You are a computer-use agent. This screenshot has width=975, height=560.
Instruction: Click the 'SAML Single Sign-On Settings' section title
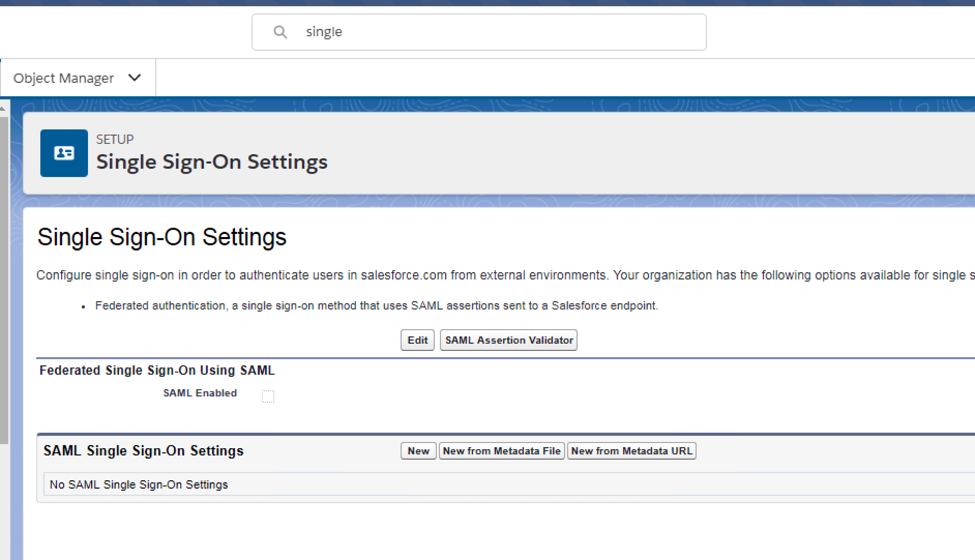point(143,451)
